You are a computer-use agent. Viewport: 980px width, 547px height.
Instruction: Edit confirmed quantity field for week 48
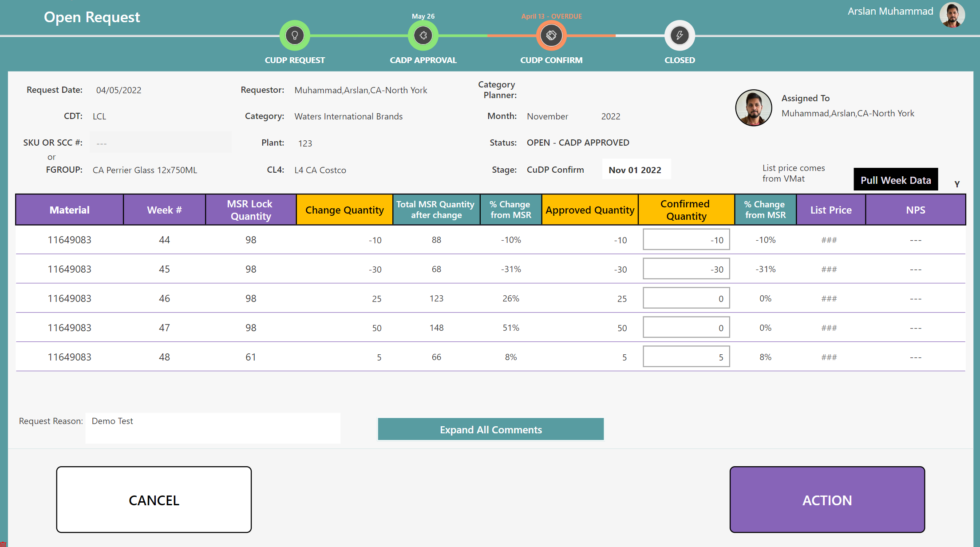(686, 357)
